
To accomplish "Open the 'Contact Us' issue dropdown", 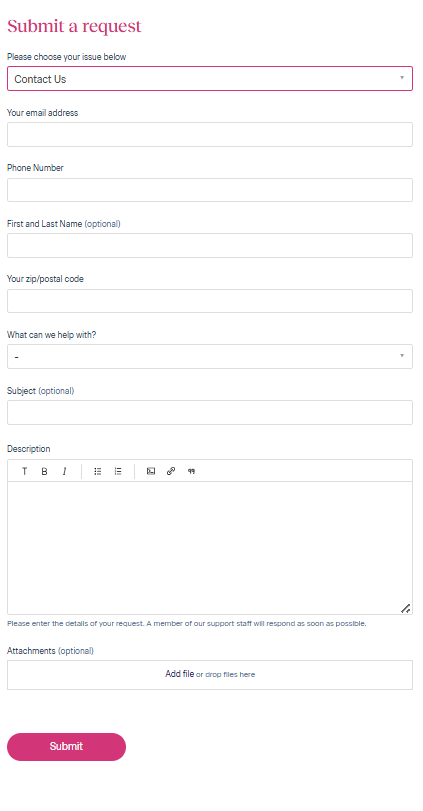I will click(x=210, y=79).
